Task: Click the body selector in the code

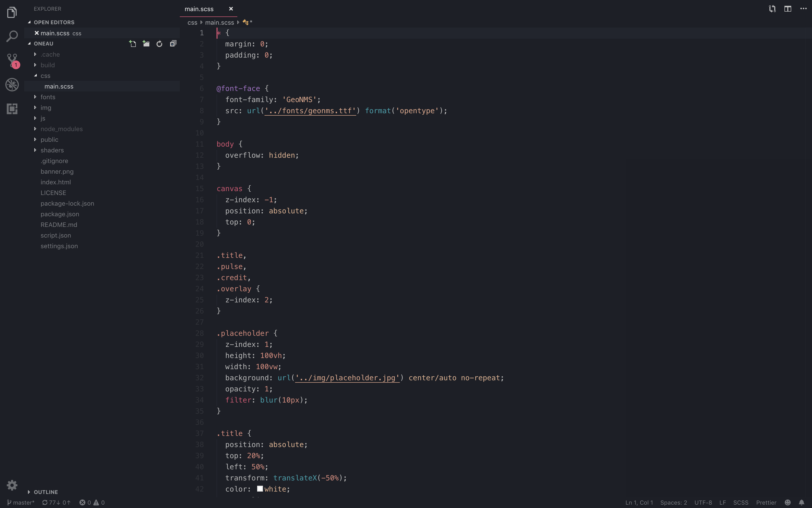Action: tap(225, 144)
